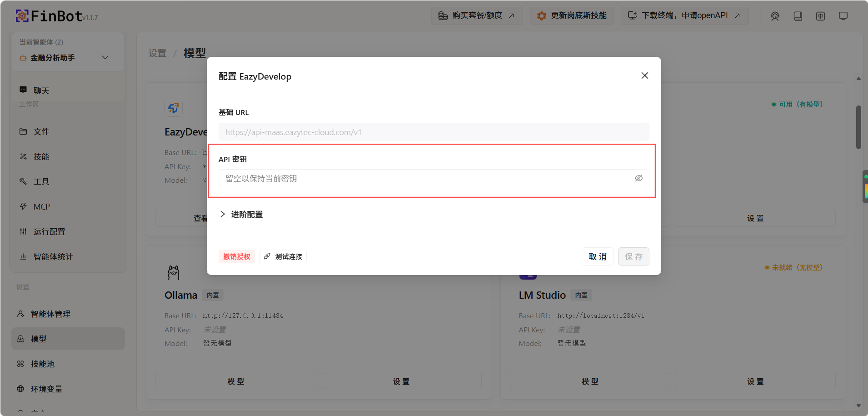868x416 pixels.
Task: Click LM Studio Base URL http://localhost:1234/v1
Action: point(601,316)
